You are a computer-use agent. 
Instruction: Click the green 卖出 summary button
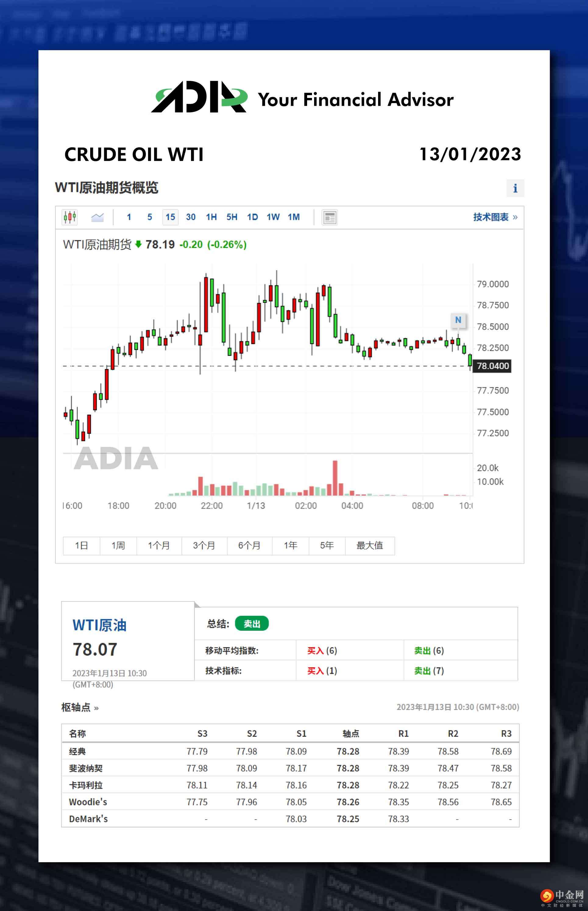pyautogui.click(x=252, y=623)
